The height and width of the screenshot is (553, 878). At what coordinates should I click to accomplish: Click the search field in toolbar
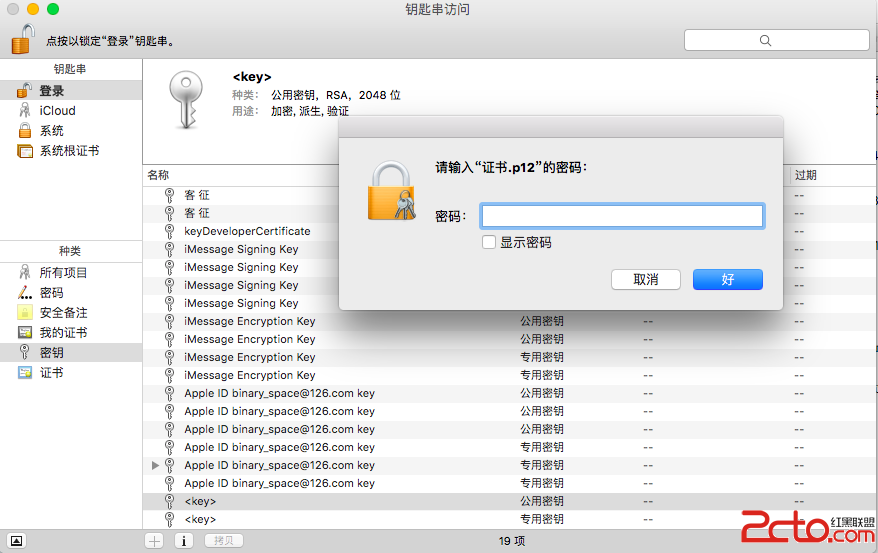pos(776,40)
